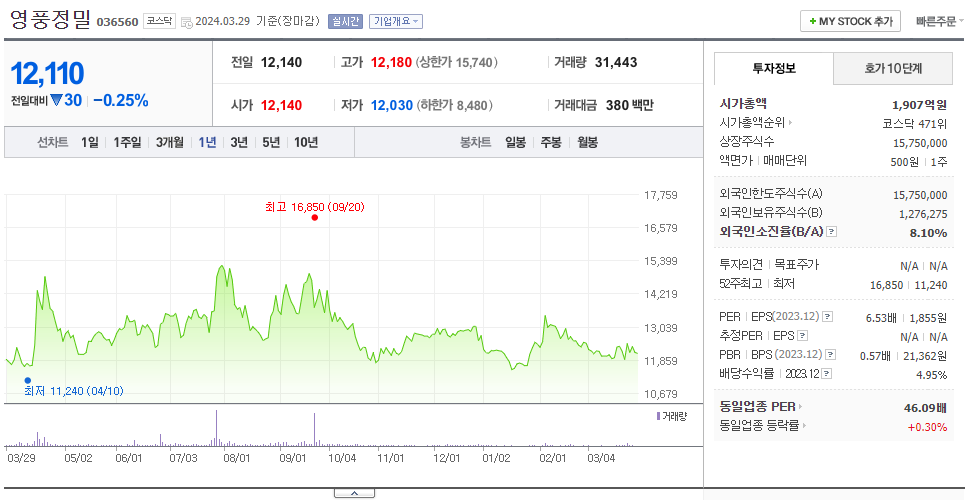
Task: Click current price 12,110
Action: point(48,73)
